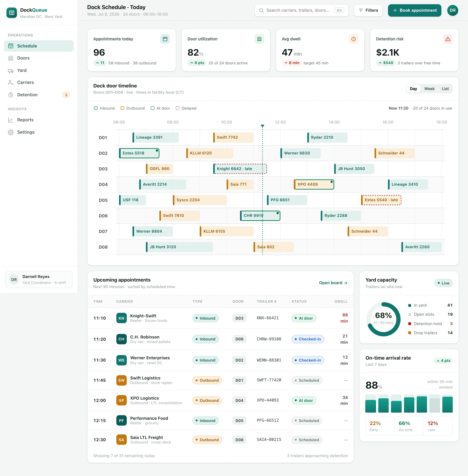This screenshot has height=476, width=468.
Task: Go to Doors in the sidebar
Action: tap(39, 58)
